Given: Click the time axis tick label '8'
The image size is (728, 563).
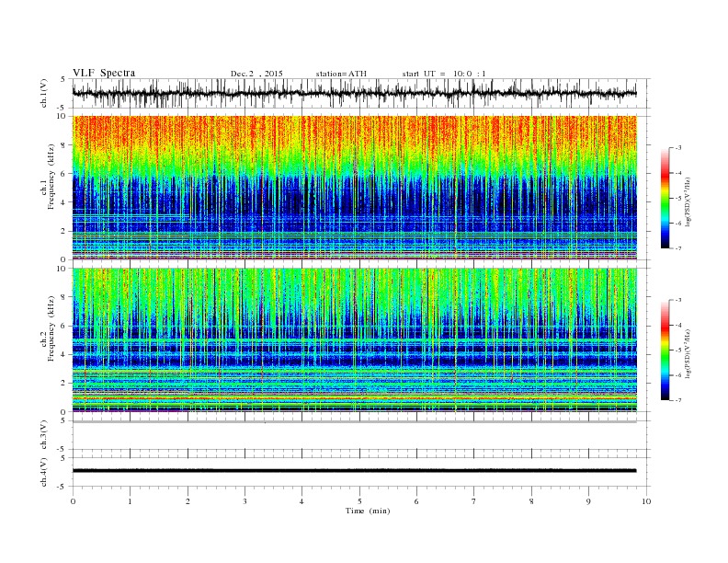Looking at the screenshot, I should pos(531,501).
